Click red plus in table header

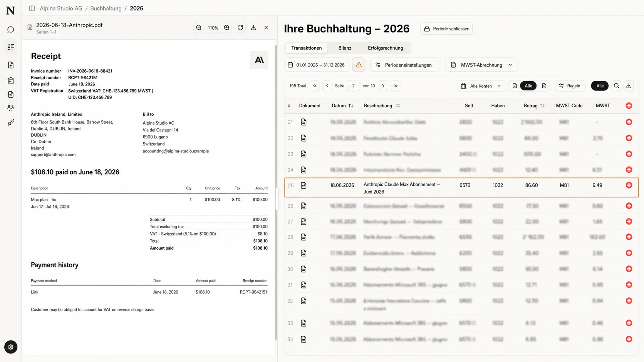pos(629,105)
